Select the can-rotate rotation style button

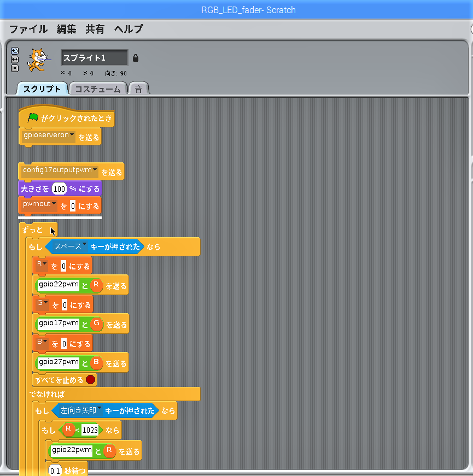coord(15,51)
